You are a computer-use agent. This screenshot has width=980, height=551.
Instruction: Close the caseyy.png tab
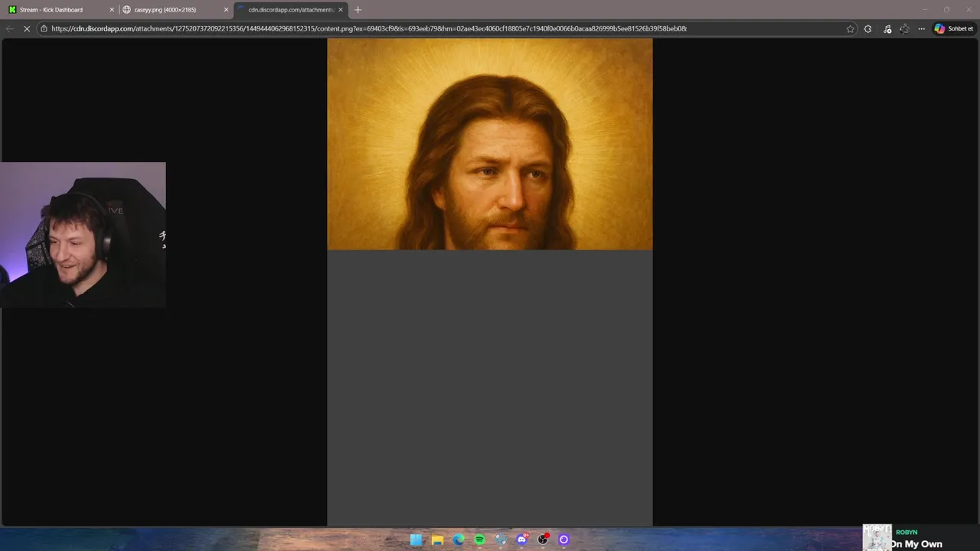tap(226, 10)
